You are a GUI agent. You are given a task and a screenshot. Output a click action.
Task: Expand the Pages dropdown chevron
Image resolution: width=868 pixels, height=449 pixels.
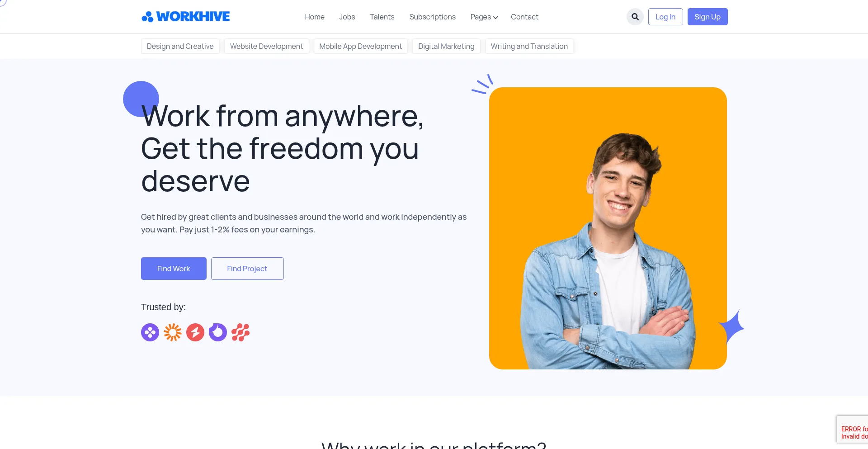click(495, 17)
